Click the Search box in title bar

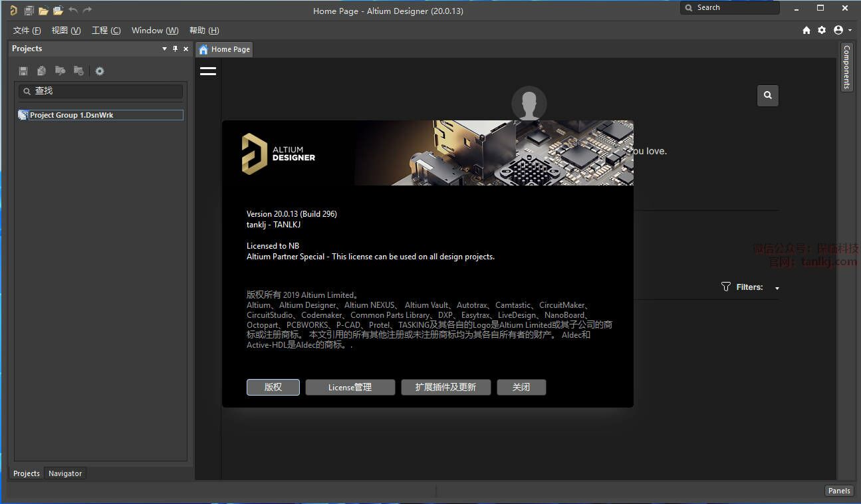tap(730, 8)
